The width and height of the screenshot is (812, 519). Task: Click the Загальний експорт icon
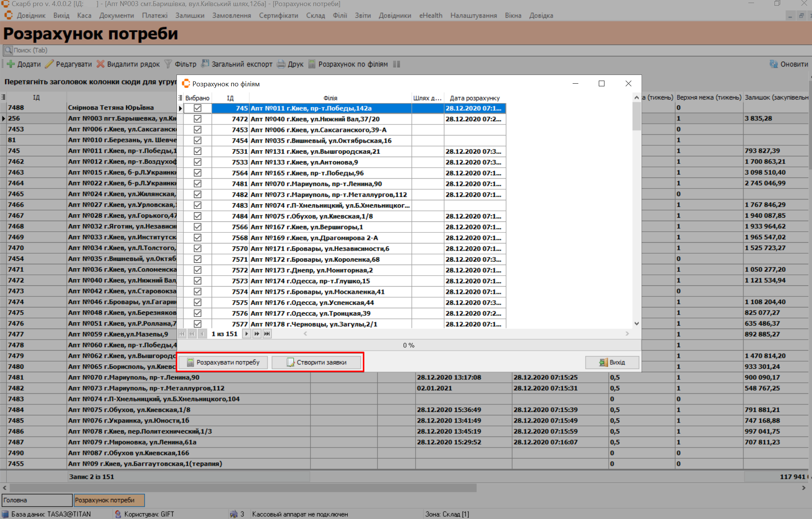[x=205, y=64]
